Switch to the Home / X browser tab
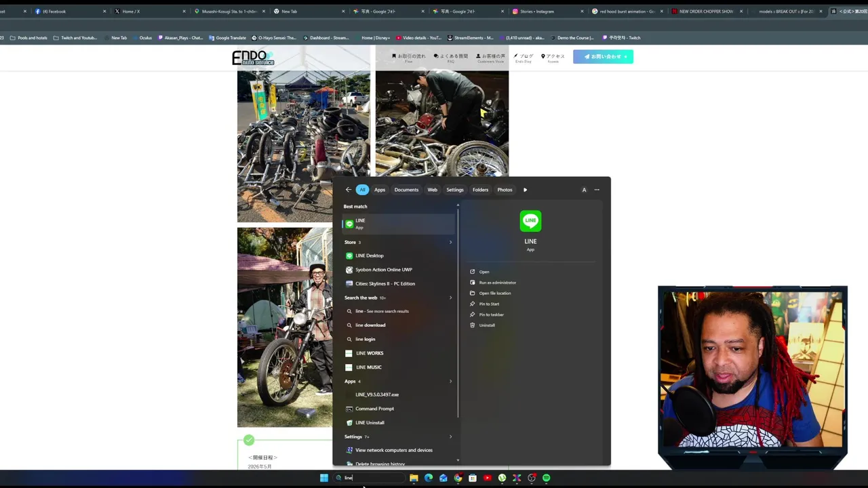Screen dimensions: 868x488 click(148, 12)
